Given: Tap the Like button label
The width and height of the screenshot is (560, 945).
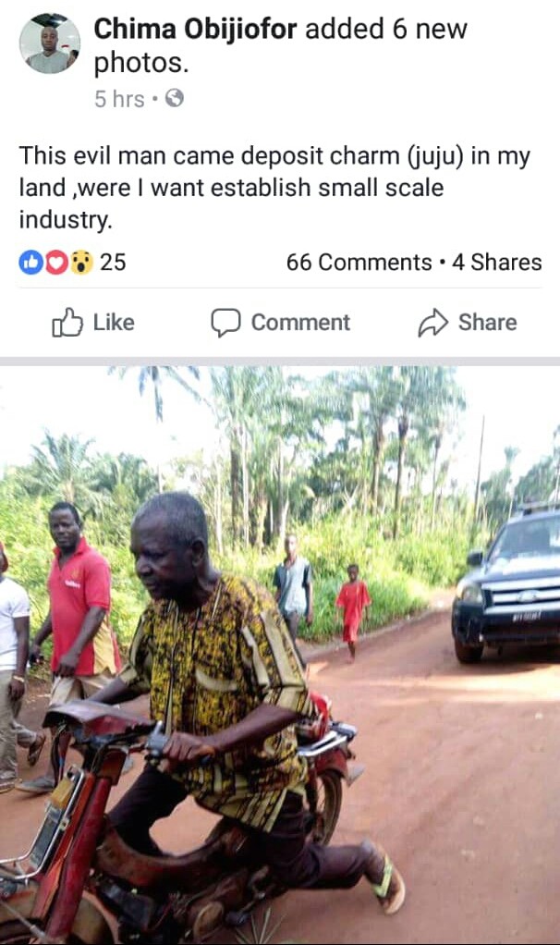Looking at the screenshot, I should coord(114,323).
